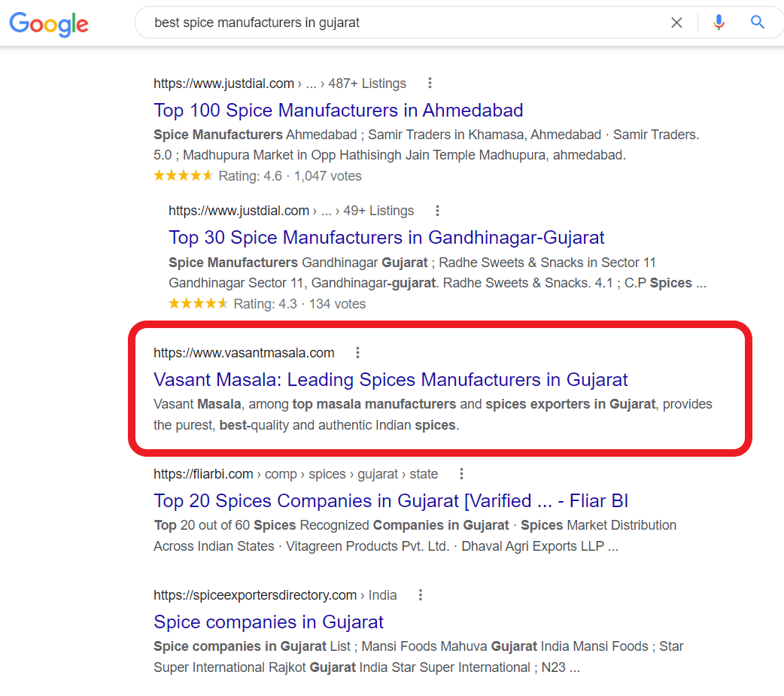Viewport: 784px width, 696px height.
Task: Open "Top 20 Spices Companies in Gujarat" result
Action: coord(390,500)
